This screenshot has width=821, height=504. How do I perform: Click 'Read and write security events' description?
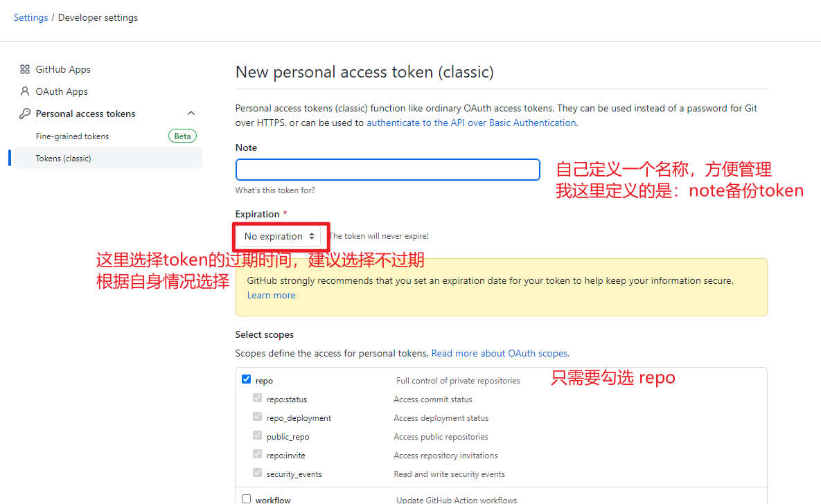coord(449,474)
